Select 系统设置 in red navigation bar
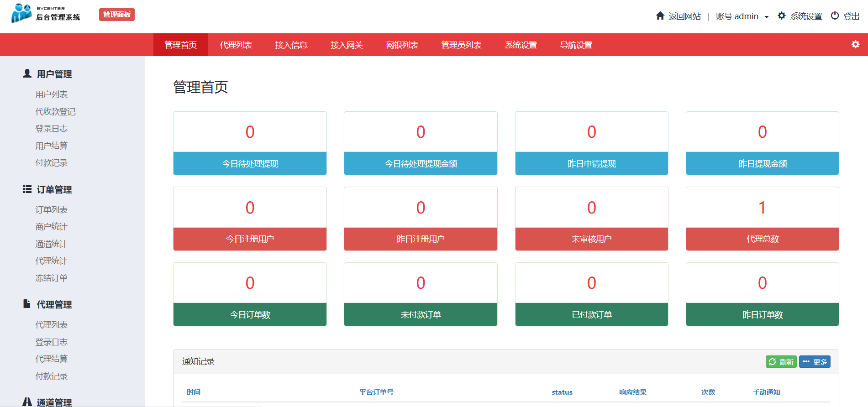Viewport: 868px width, 407px height. 521,45
